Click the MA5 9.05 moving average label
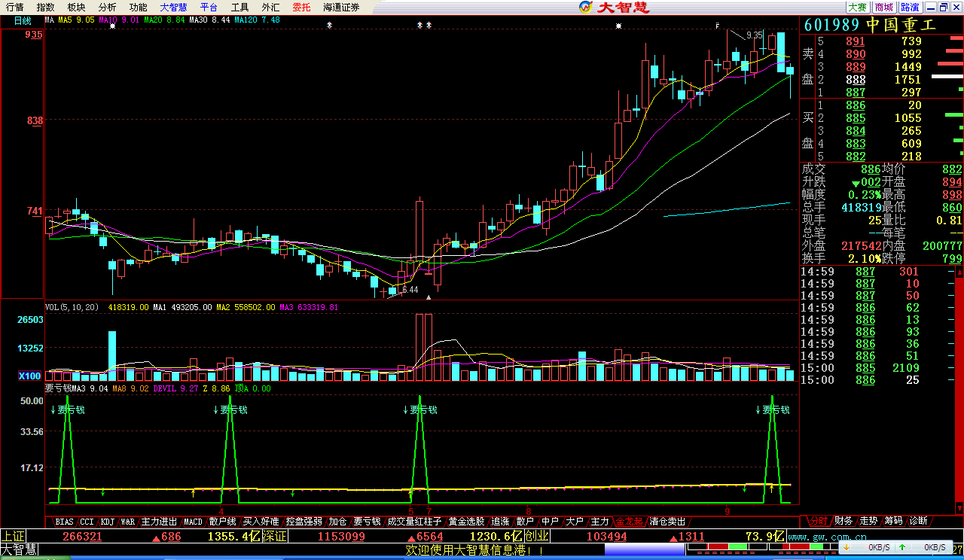The image size is (964, 560). tap(77, 20)
